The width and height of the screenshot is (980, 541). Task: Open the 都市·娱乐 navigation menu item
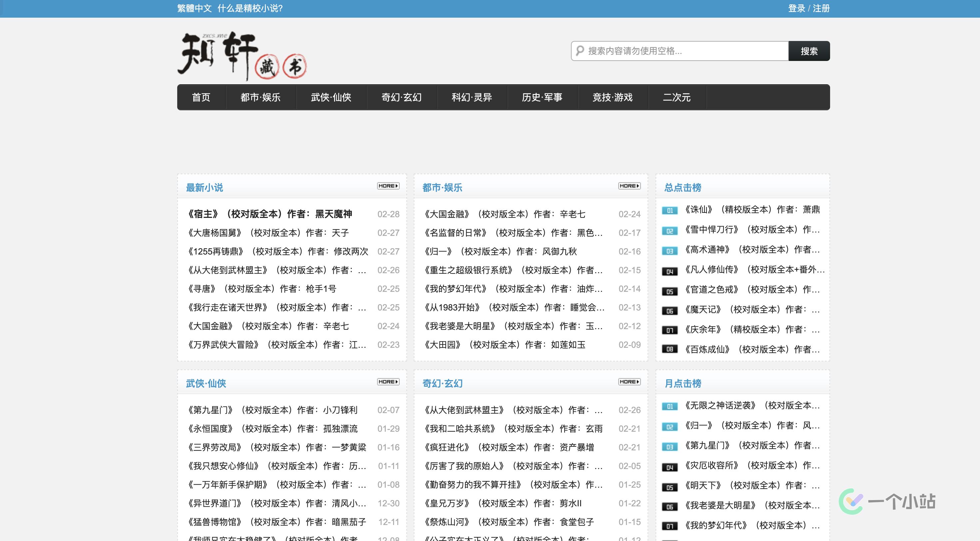point(260,97)
